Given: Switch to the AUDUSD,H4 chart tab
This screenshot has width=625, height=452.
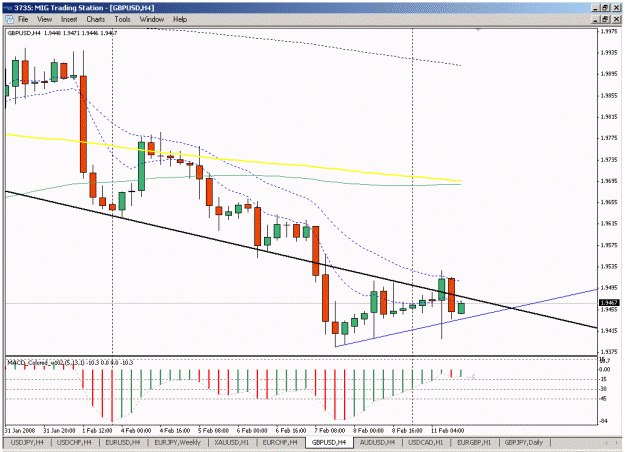Looking at the screenshot, I should pyautogui.click(x=377, y=442).
